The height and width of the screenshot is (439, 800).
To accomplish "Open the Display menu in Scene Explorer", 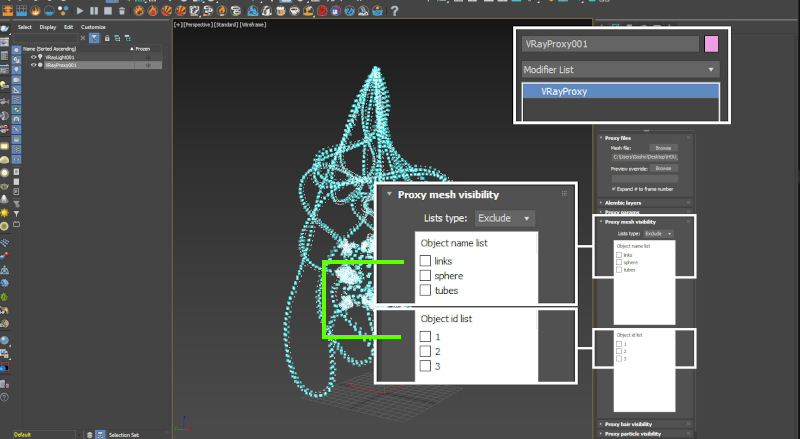I will [x=47, y=27].
